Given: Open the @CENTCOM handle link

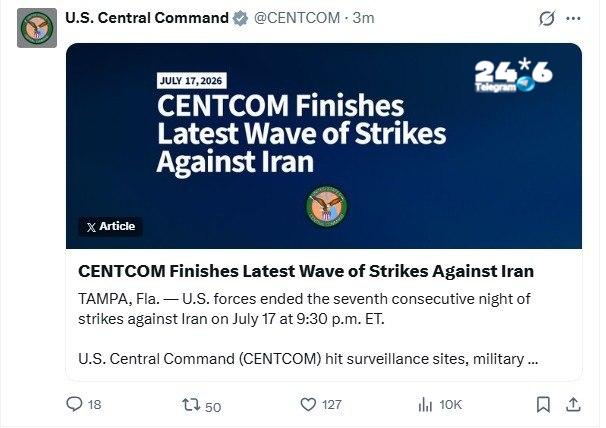Looking at the screenshot, I should click(x=297, y=18).
